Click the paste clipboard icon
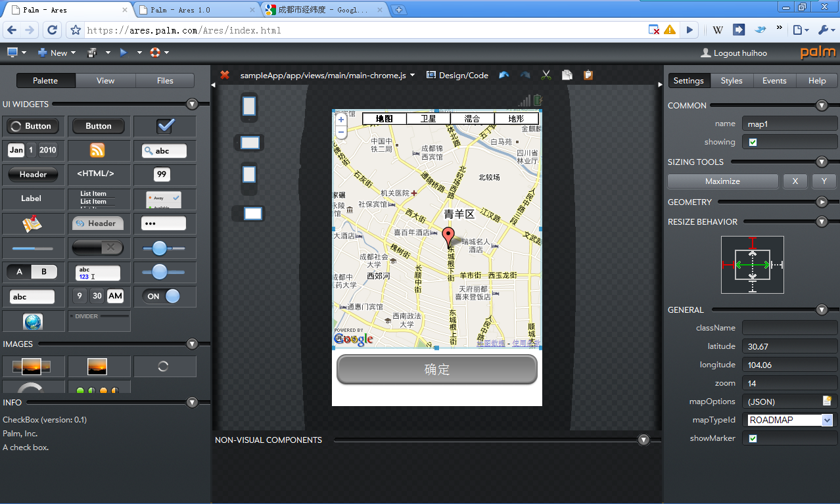The image size is (840, 504). click(588, 75)
